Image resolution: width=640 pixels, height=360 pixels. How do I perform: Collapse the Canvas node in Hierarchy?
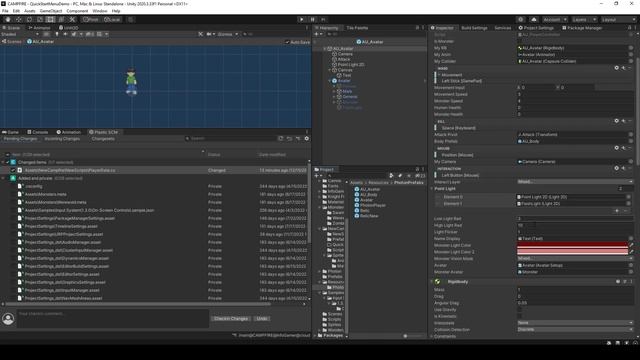pyautogui.click(x=330, y=70)
